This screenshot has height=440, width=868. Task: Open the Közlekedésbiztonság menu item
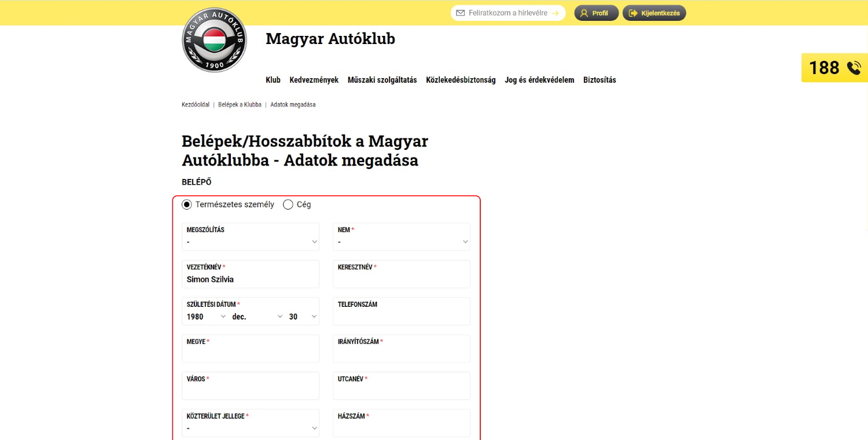click(x=461, y=80)
